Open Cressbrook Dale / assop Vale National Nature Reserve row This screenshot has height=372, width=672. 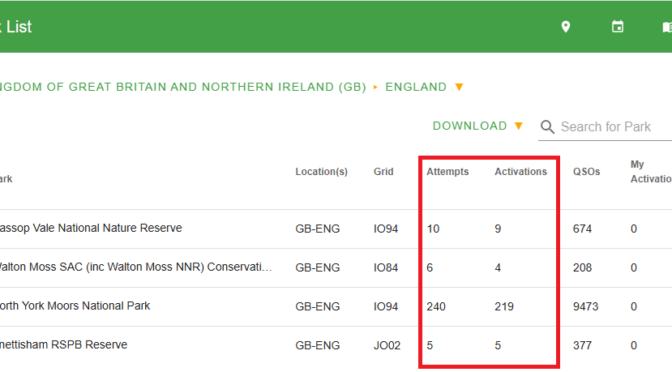pyautogui.click(x=336, y=229)
